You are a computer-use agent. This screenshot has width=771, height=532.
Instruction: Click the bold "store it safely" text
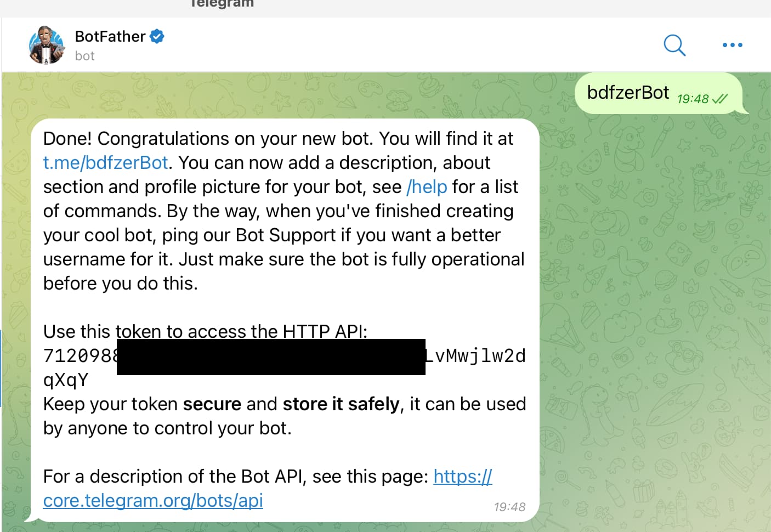(x=341, y=404)
